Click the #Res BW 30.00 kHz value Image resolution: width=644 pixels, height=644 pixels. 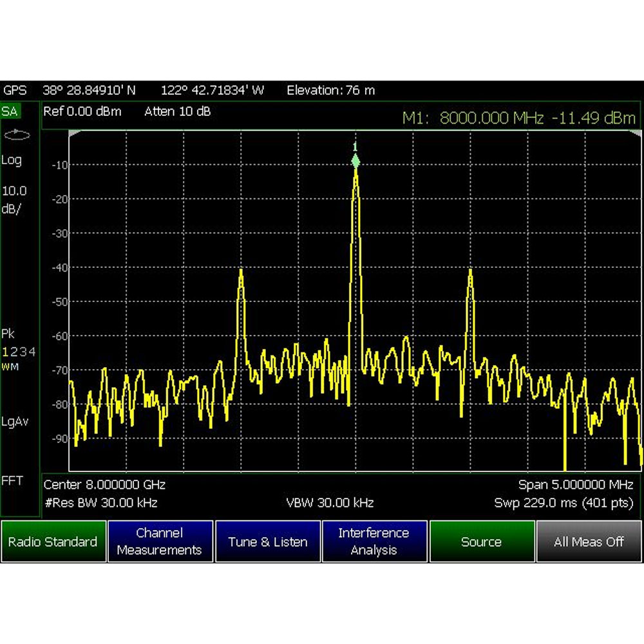click(x=100, y=502)
